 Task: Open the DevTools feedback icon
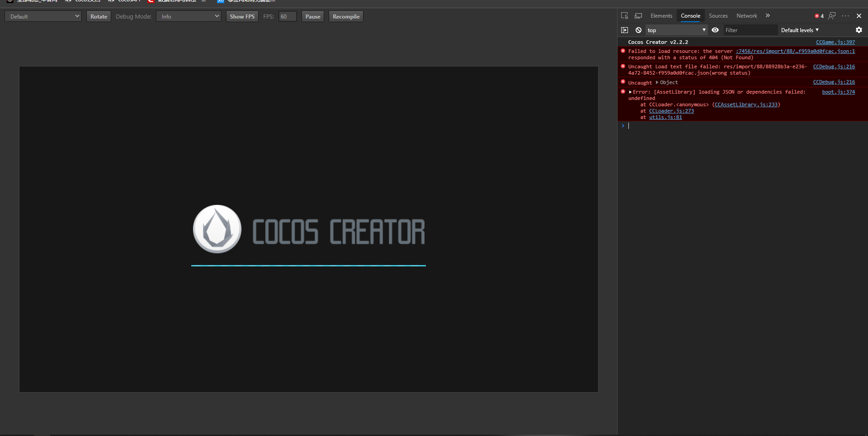point(832,16)
